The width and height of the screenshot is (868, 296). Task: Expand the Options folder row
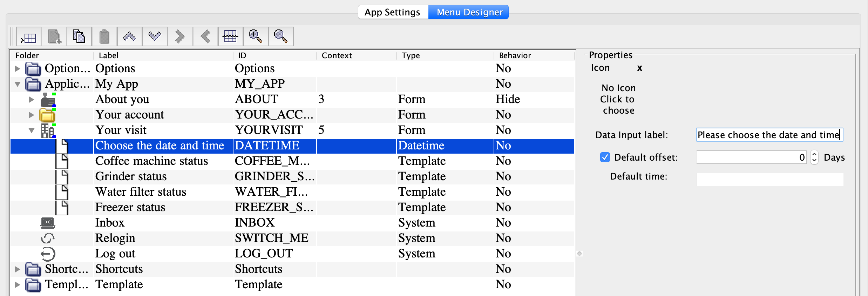[17, 68]
